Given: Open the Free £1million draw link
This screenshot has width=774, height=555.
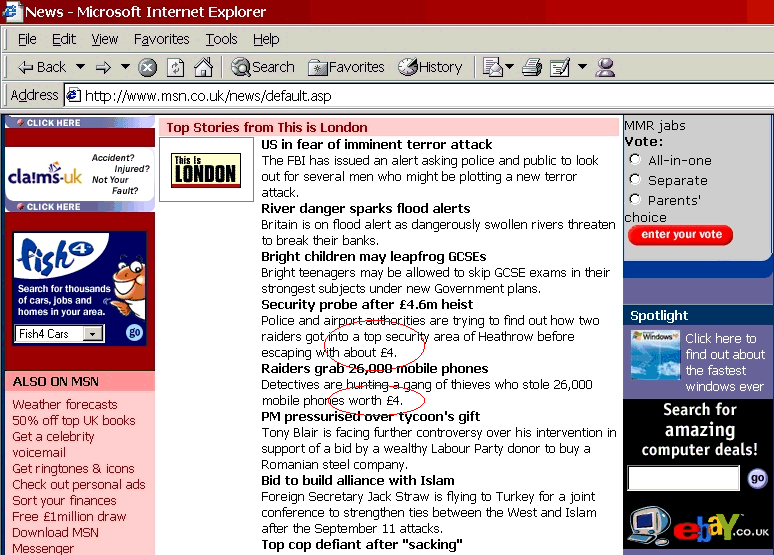Looking at the screenshot, I should (x=69, y=516).
